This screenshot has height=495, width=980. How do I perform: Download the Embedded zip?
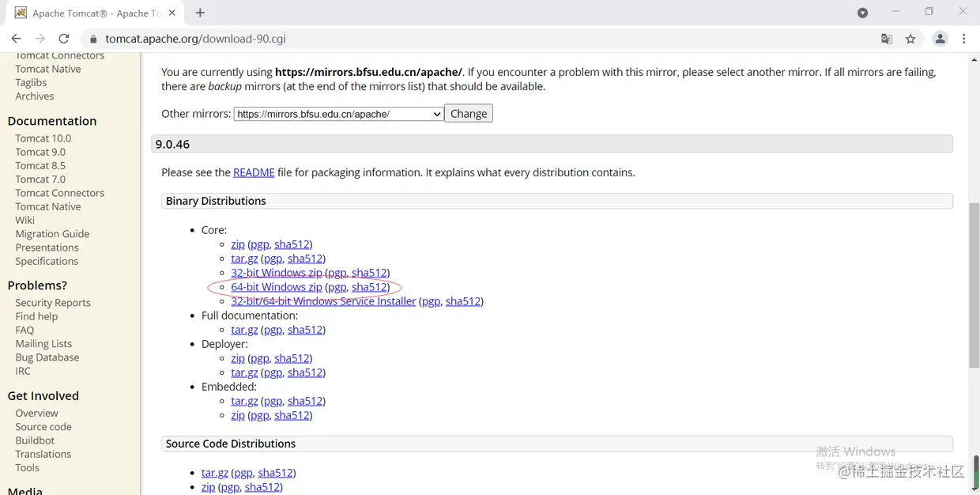[x=238, y=415]
